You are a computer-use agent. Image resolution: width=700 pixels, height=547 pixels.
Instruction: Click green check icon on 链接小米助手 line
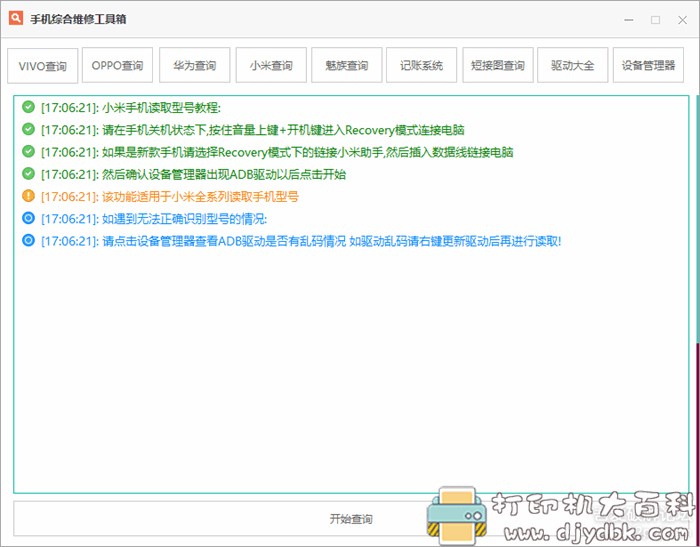29,151
